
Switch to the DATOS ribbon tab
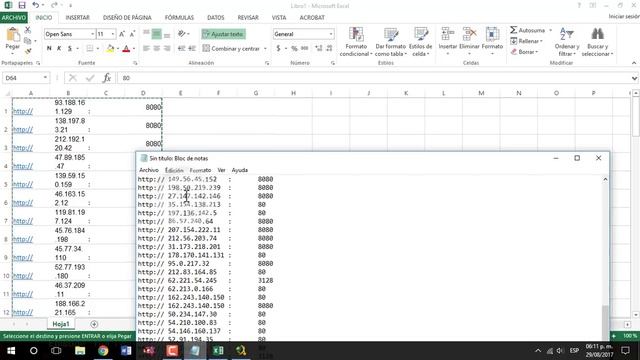tap(216, 18)
